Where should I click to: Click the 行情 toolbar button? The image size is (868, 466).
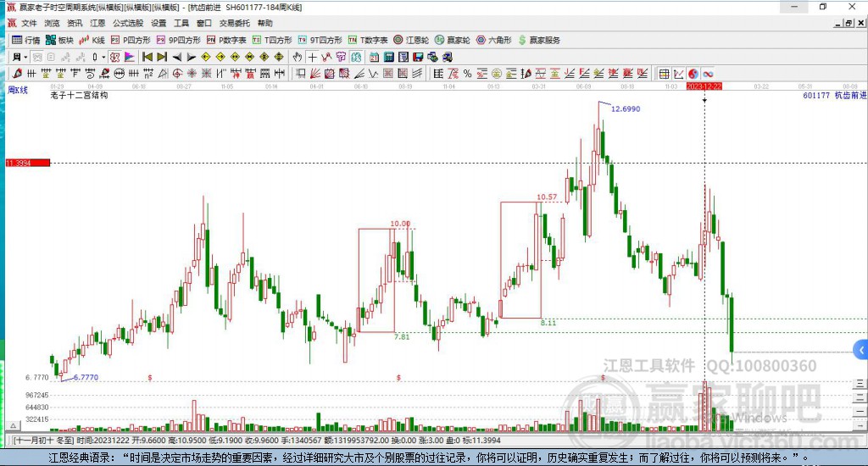pyautogui.click(x=26, y=40)
